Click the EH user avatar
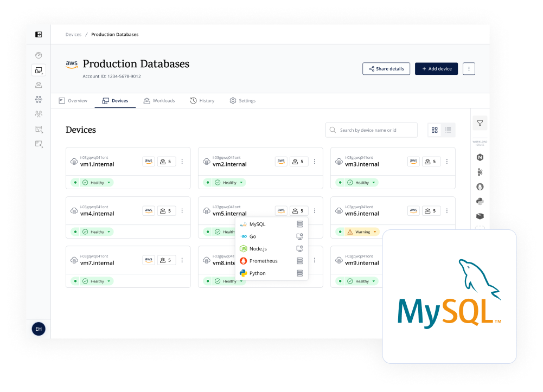This screenshot has width=543, height=392. (39, 329)
